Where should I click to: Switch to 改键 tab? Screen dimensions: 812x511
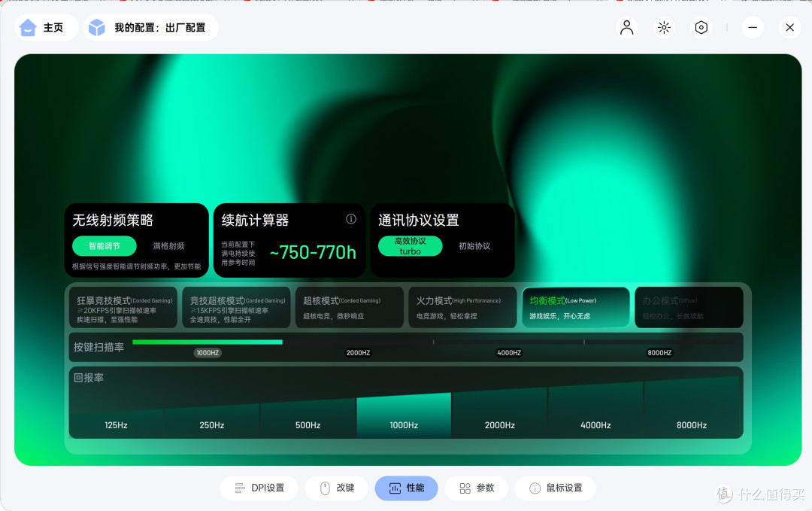pyautogui.click(x=337, y=488)
